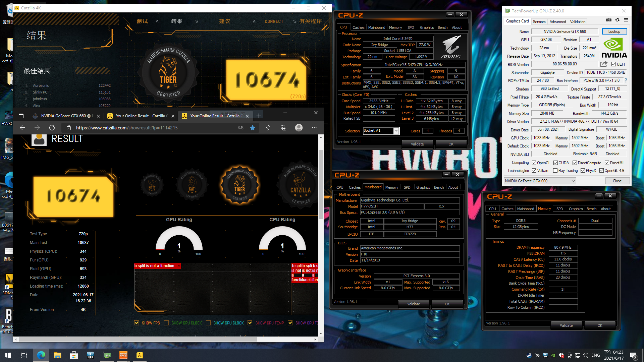
Task: Reload the Catzilla result page
Action: (x=52, y=128)
